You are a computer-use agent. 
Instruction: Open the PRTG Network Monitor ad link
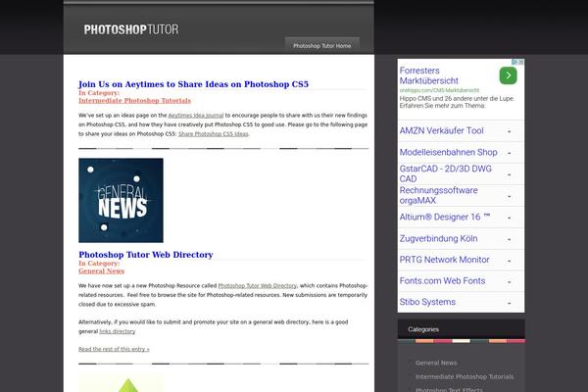444,260
